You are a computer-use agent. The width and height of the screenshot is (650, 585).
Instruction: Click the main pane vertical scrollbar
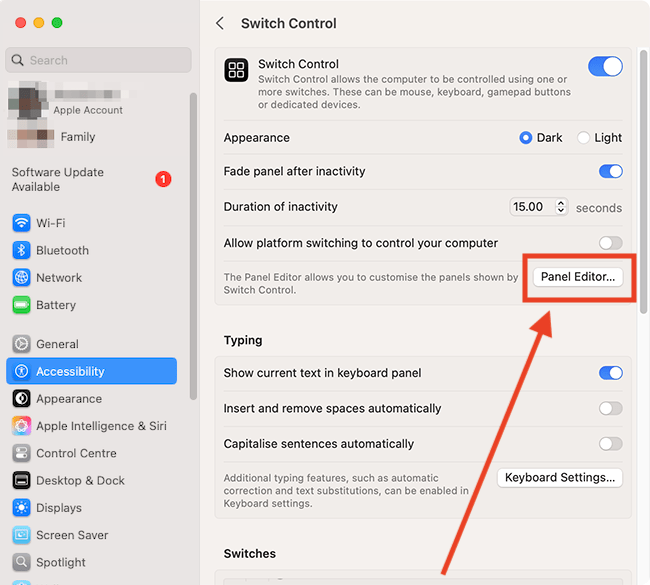[643, 182]
